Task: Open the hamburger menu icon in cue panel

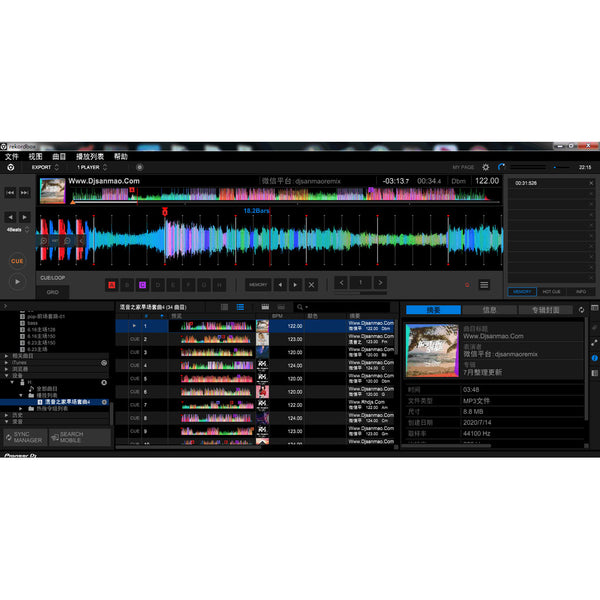Action: [x=484, y=285]
